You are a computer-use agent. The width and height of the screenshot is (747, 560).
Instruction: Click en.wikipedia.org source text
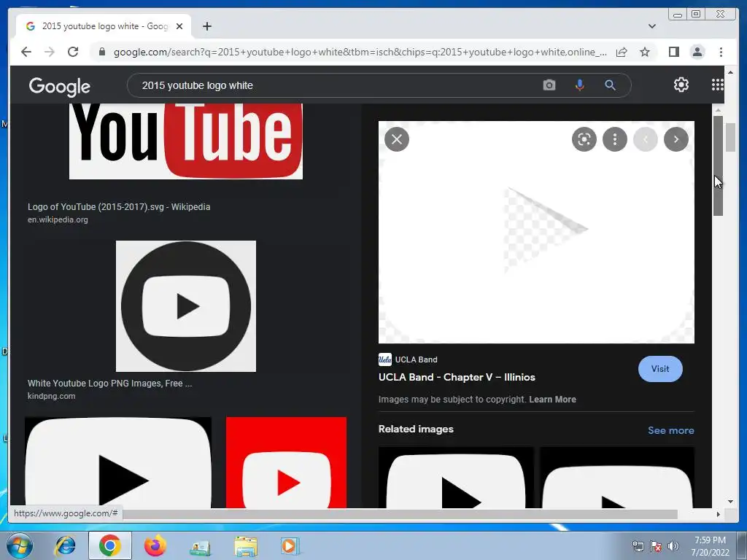[x=58, y=219]
